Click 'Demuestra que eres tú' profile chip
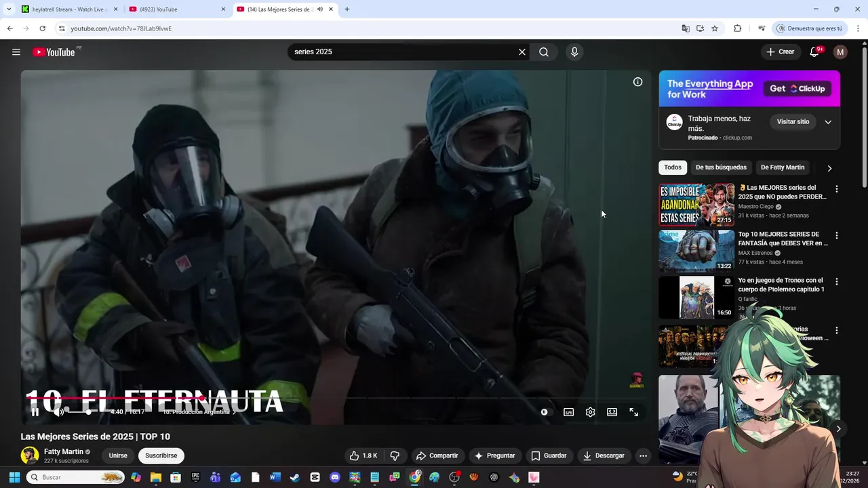The height and width of the screenshot is (488, 868). (810, 28)
